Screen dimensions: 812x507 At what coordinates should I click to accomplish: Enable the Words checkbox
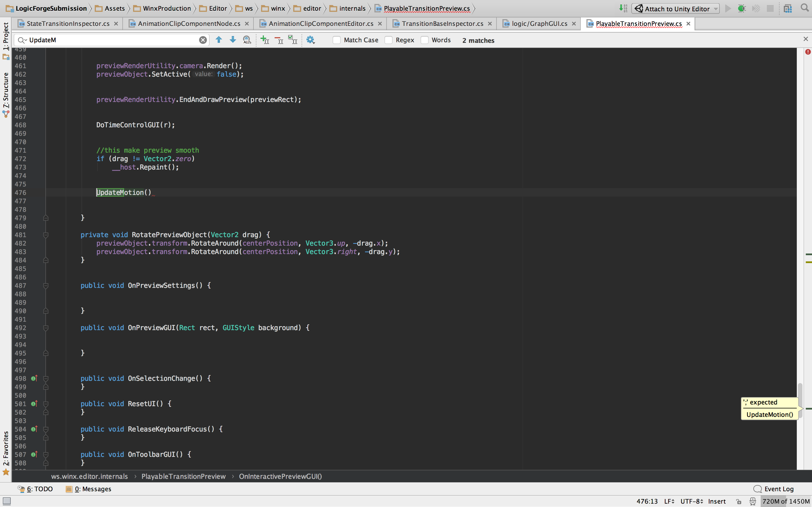coord(424,40)
